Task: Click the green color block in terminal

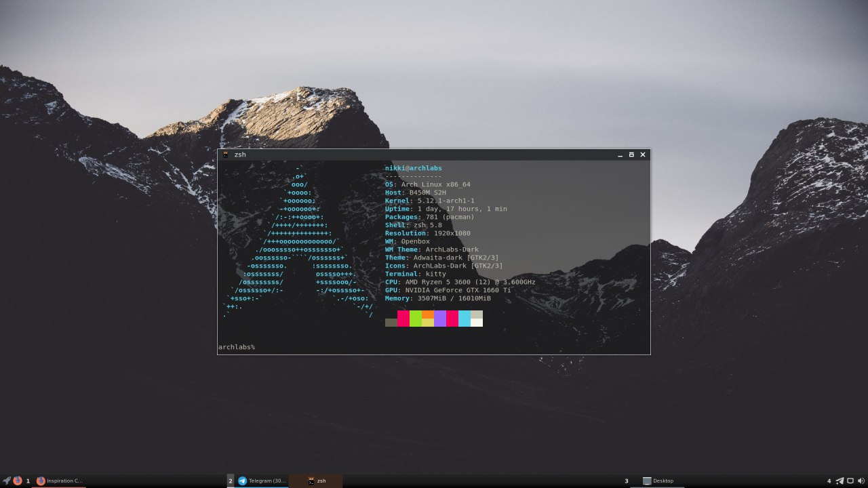Action: 416,319
